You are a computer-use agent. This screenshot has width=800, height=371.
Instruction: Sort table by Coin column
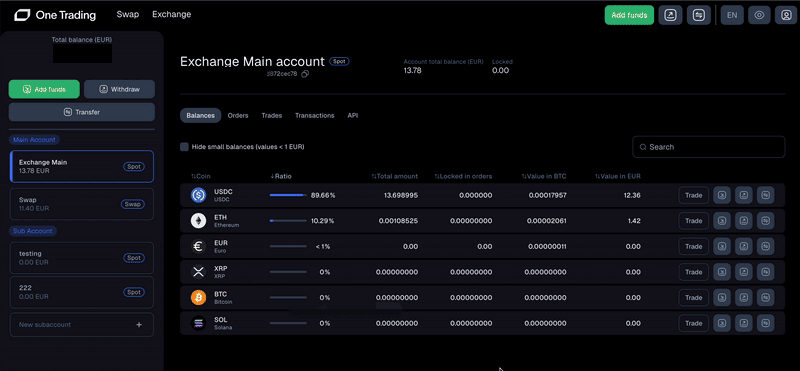(x=201, y=176)
